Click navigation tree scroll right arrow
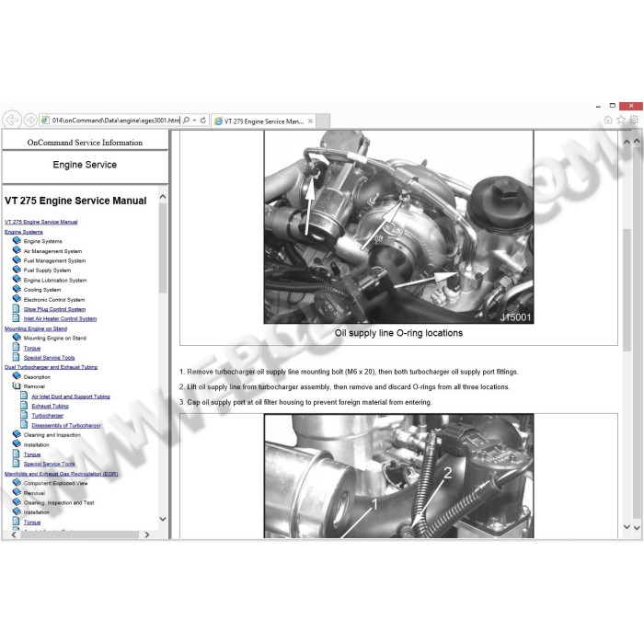The height and width of the screenshot is (644, 644). pyautogui.click(x=147, y=535)
